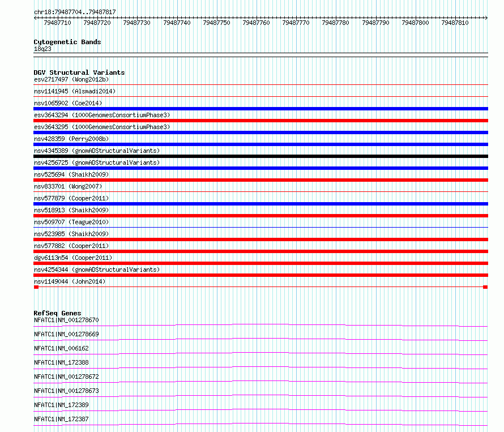Open nsv518913 (Shaikh2009) variant label
This screenshot has width=504, height=432.
click(71, 210)
